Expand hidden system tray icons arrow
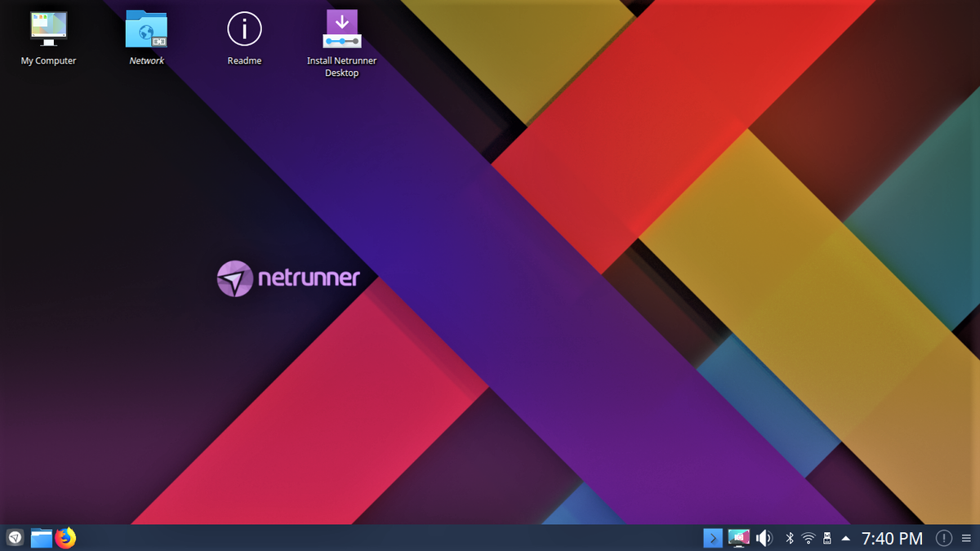Screen dimensions: 980x551 pyautogui.click(x=845, y=538)
